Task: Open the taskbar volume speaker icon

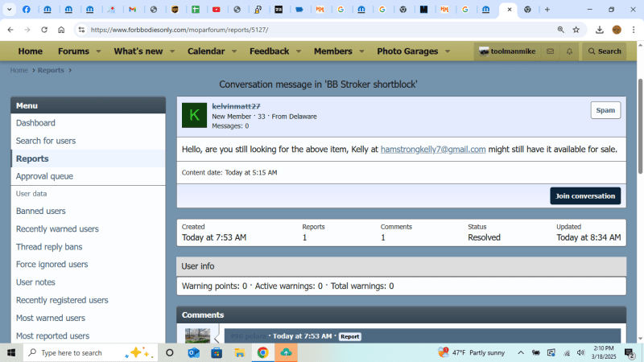Action: coord(580,352)
